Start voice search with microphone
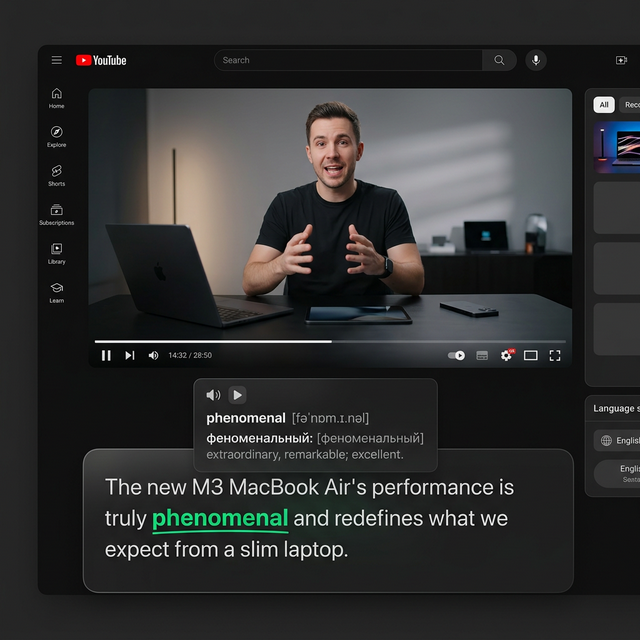 [536, 60]
